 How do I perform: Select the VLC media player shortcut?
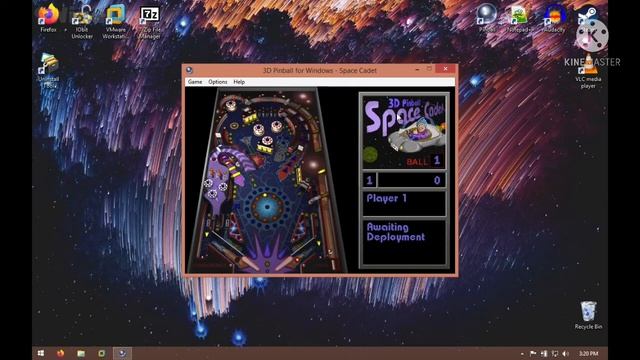tap(588, 71)
